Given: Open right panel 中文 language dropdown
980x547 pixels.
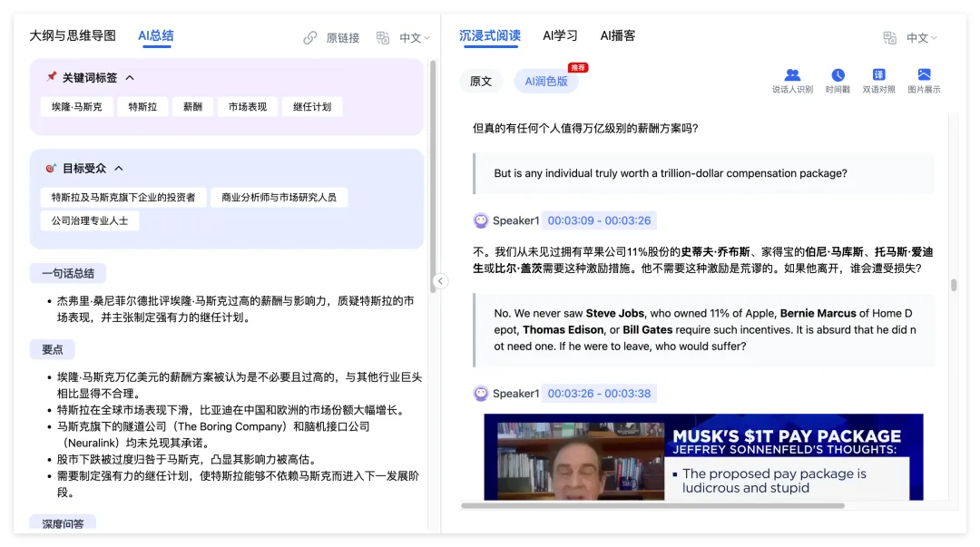Looking at the screenshot, I should [x=922, y=38].
